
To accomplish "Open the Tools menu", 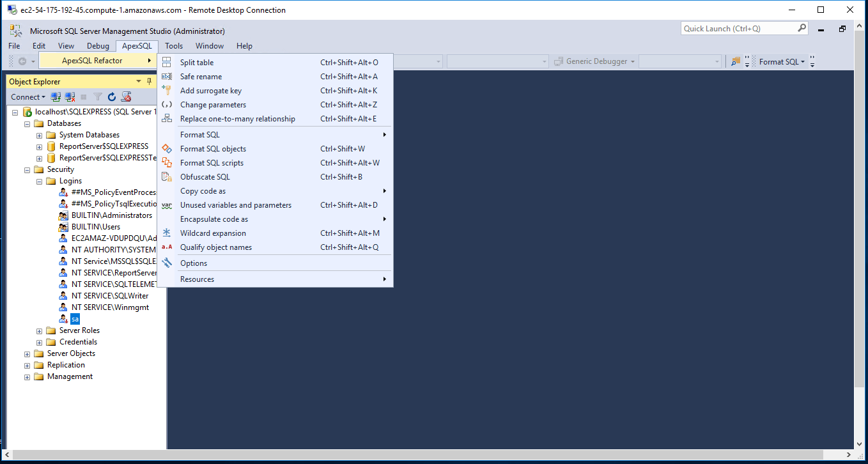I will (x=174, y=46).
